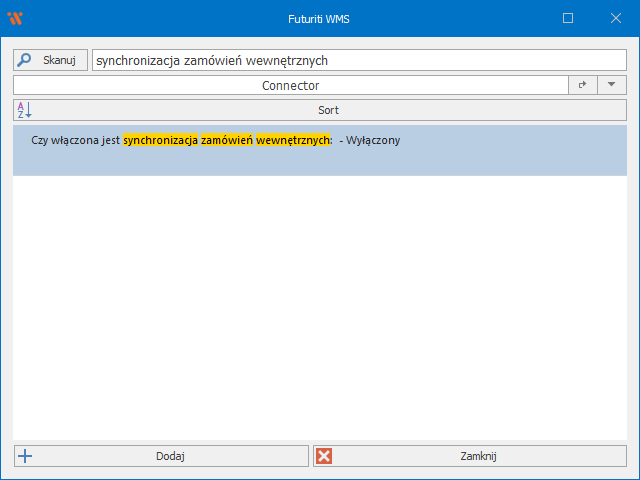
Task: Click the Dodaj button label
Action: (170, 456)
